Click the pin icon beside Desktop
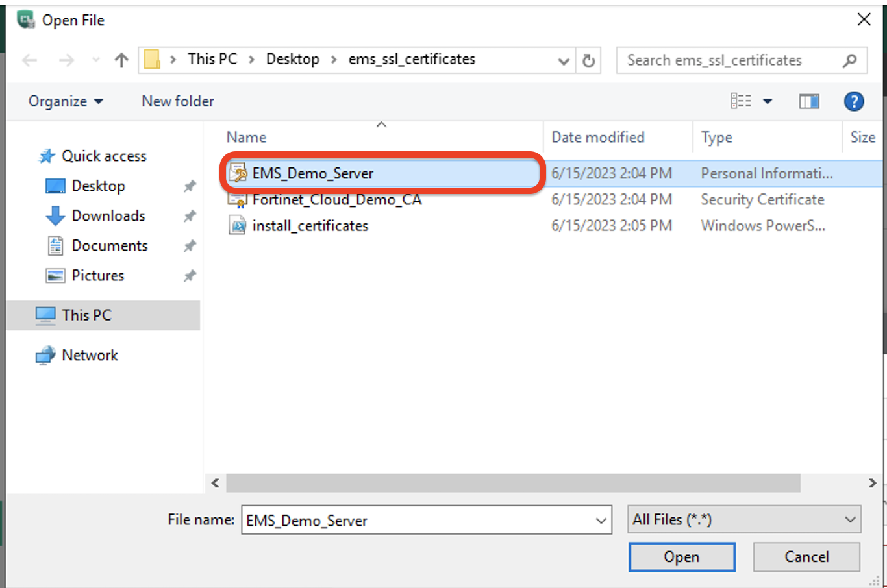Screen dimensions: 887x588 pyautogui.click(x=190, y=186)
